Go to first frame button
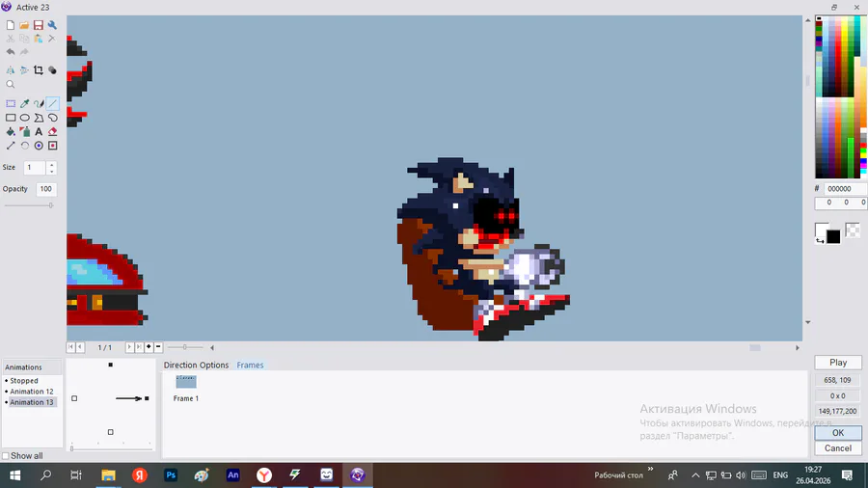The height and width of the screenshot is (488, 868). point(70,347)
